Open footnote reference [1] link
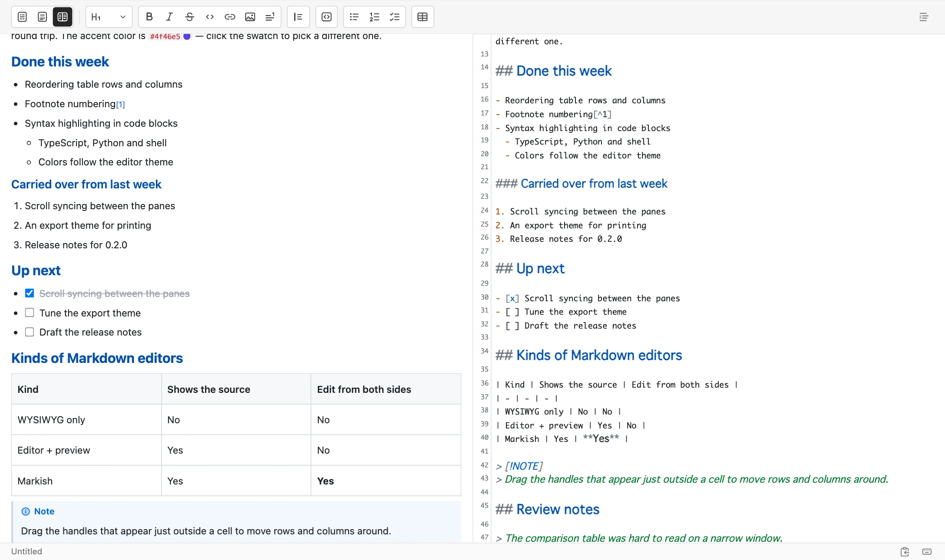This screenshot has width=945, height=560. [x=120, y=105]
